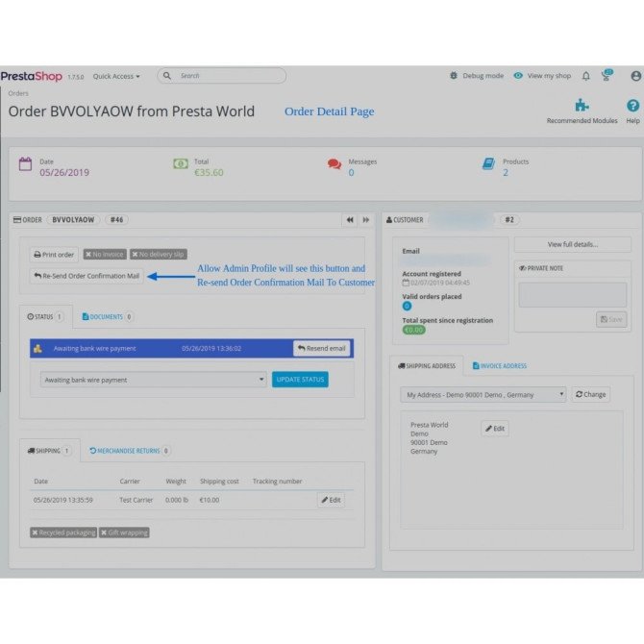Viewport: 644px width, 644px height.
Task: Click the €10.00 shipping cost cell
Action: (210, 500)
